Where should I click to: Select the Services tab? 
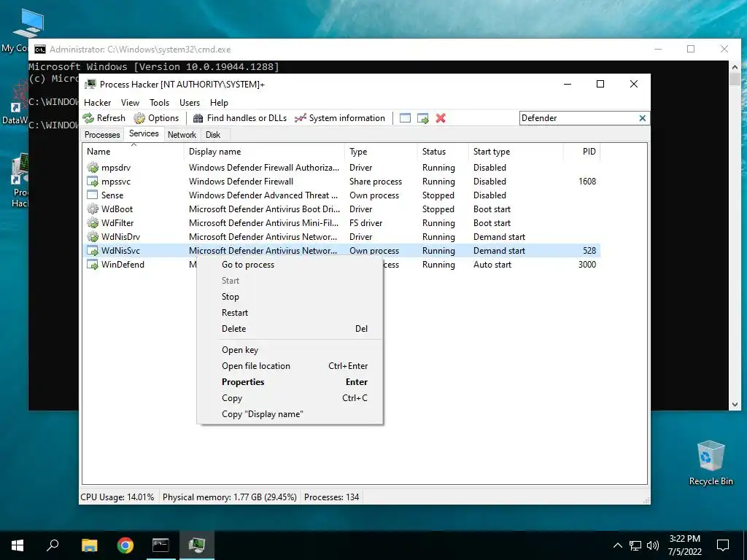pos(144,134)
